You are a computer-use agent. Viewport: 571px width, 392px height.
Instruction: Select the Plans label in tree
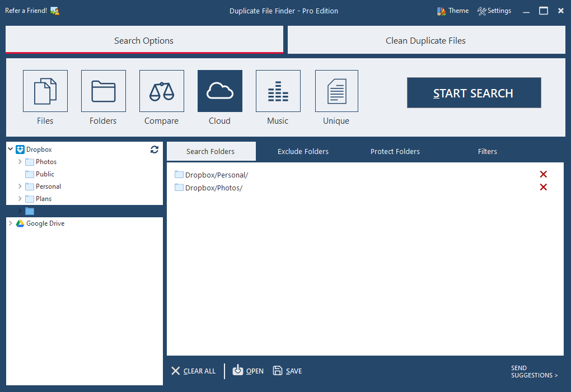pyautogui.click(x=44, y=199)
